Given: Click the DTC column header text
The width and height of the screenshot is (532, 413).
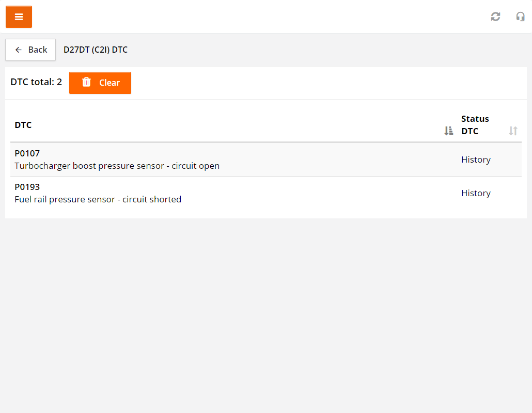Looking at the screenshot, I should coord(23,125).
